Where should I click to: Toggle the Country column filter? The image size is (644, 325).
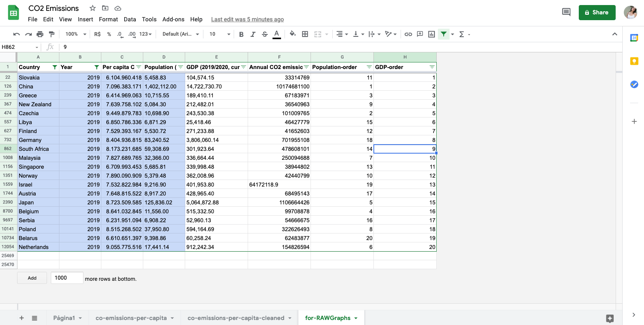click(x=55, y=67)
